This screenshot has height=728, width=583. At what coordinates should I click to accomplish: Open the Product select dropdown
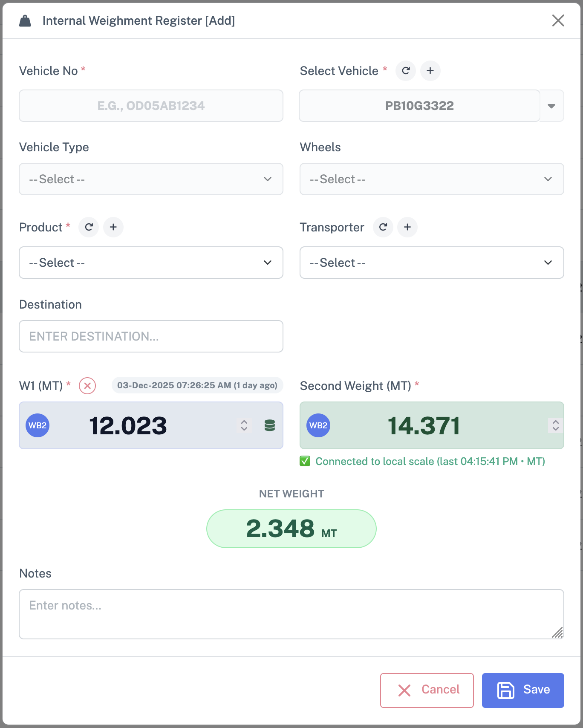(151, 263)
